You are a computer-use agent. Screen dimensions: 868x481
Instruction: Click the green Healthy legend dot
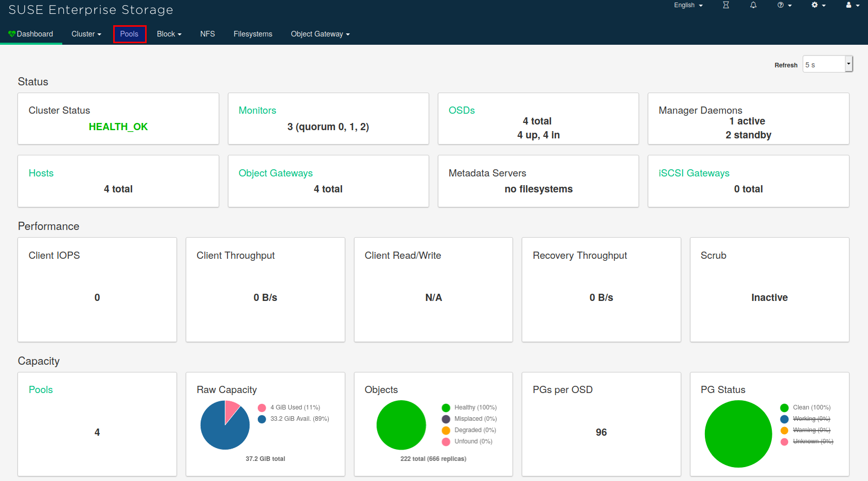tap(446, 408)
